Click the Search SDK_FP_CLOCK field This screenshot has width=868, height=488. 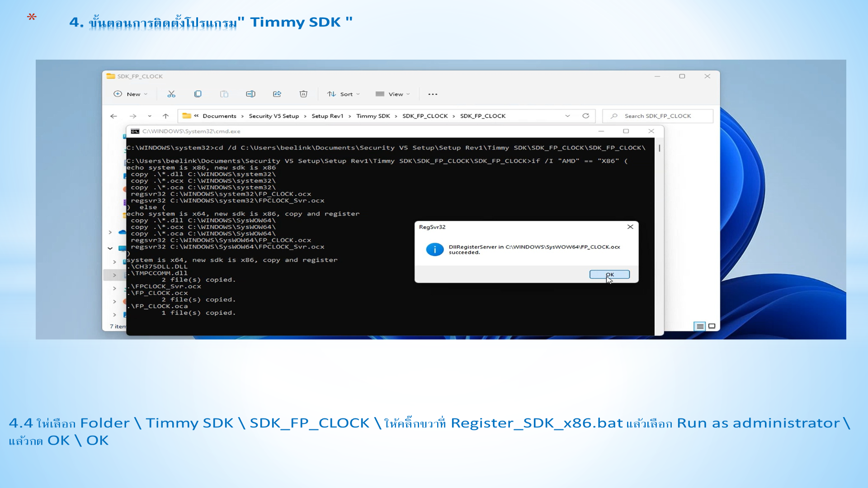658,116
